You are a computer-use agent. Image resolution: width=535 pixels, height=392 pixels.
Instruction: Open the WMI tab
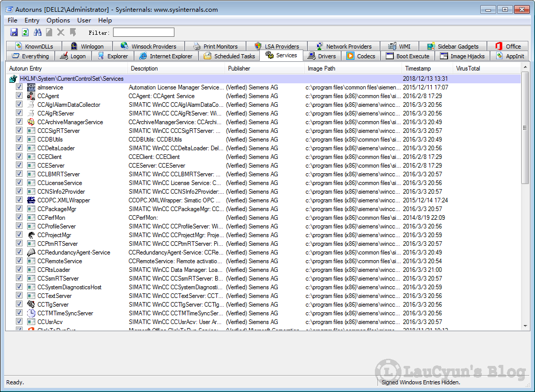coord(399,47)
